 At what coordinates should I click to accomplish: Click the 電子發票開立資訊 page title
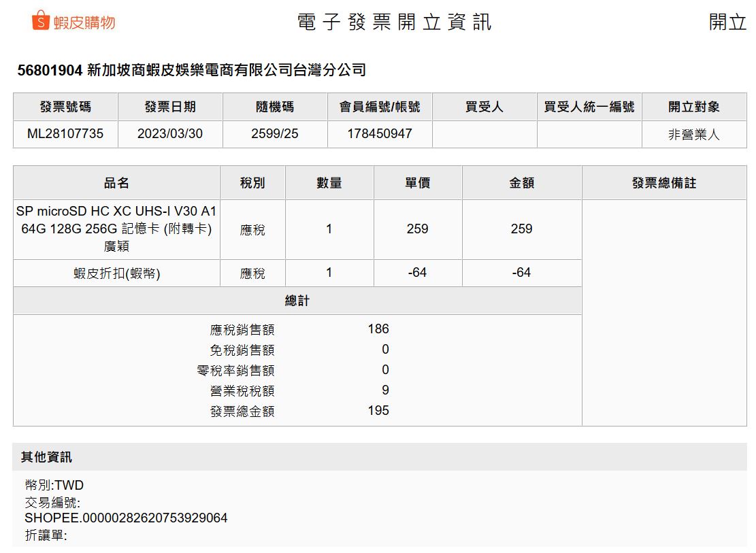[x=394, y=22]
